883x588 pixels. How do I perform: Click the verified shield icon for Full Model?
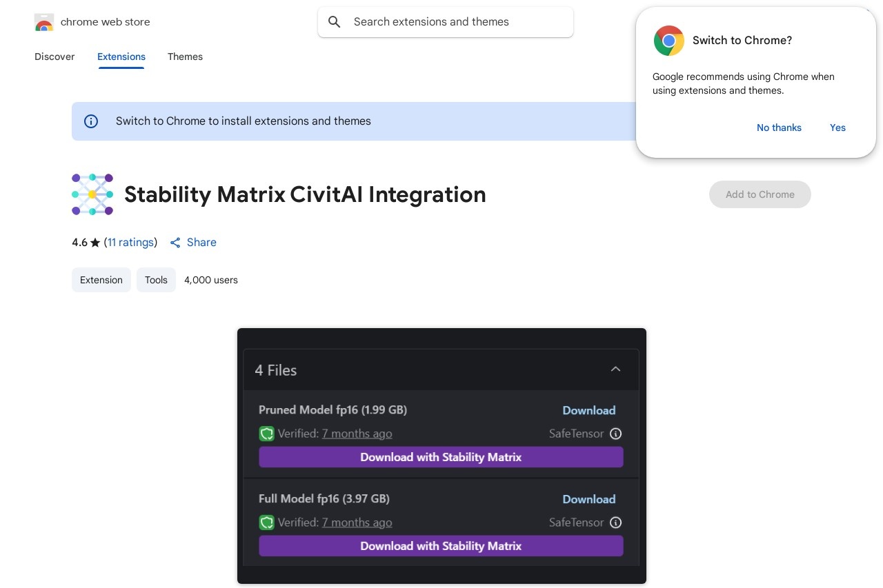266,523
